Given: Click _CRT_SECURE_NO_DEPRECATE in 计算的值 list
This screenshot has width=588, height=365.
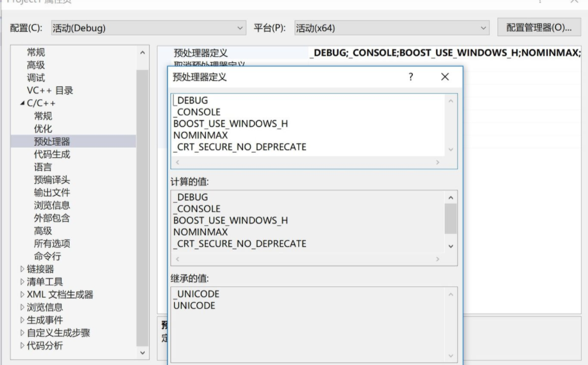Looking at the screenshot, I should coord(238,243).
